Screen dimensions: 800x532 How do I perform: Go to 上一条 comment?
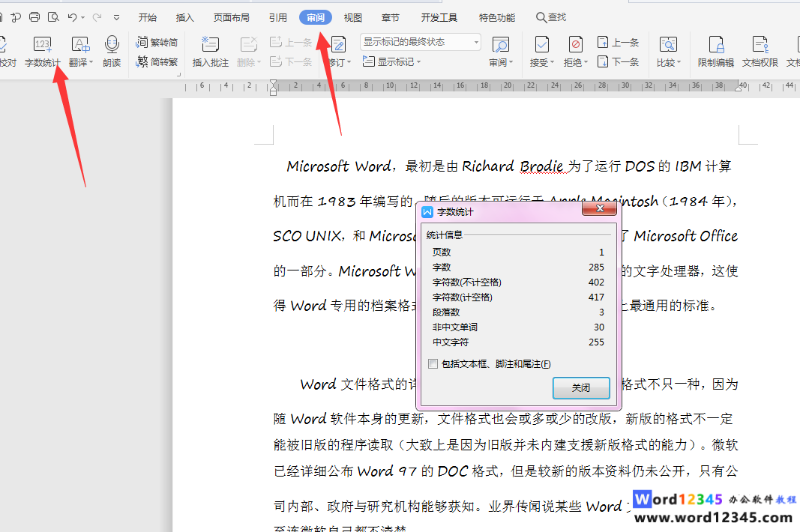pyautogui.click(x=291, y=43)
